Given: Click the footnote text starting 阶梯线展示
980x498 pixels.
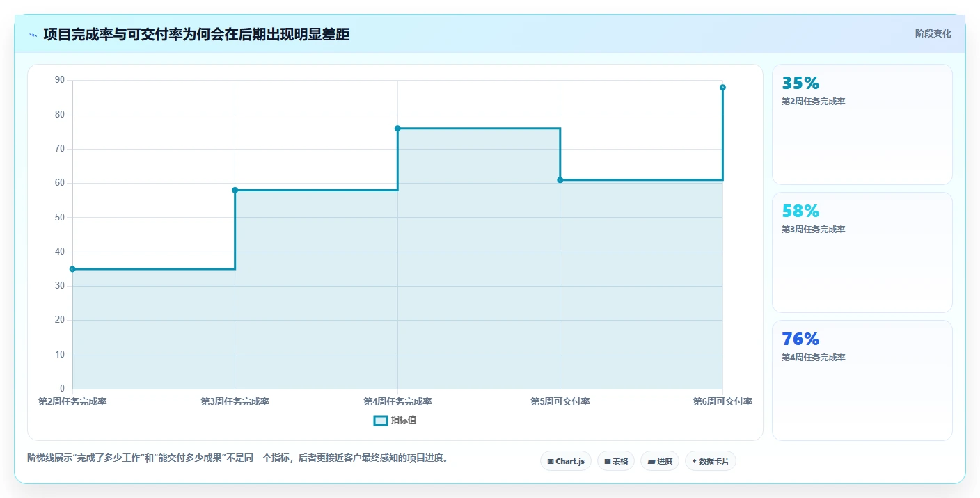Looking at the screenshot, I should tap(240, 458).
